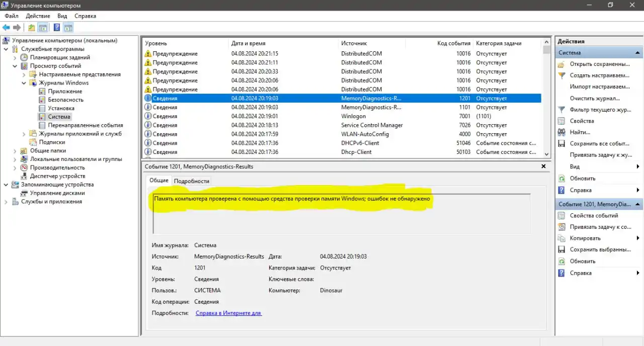Image resolution: width=644 pixels, height=346 pixels.
Task: Select "Управление дисками" in the tree
Action: pyautogui.click(x=57, y=193)
